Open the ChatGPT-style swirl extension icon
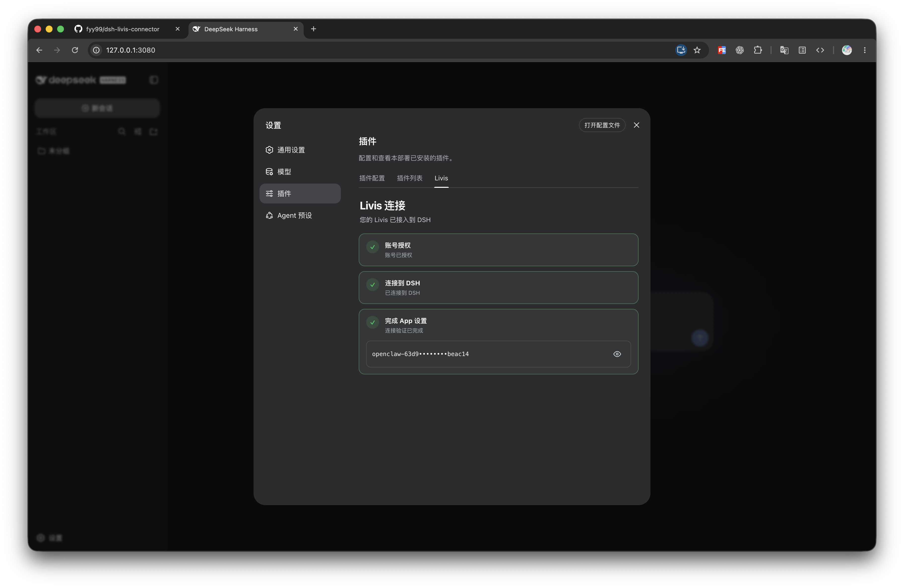This screenshot has height=588, width=904. tap(740, 50)
